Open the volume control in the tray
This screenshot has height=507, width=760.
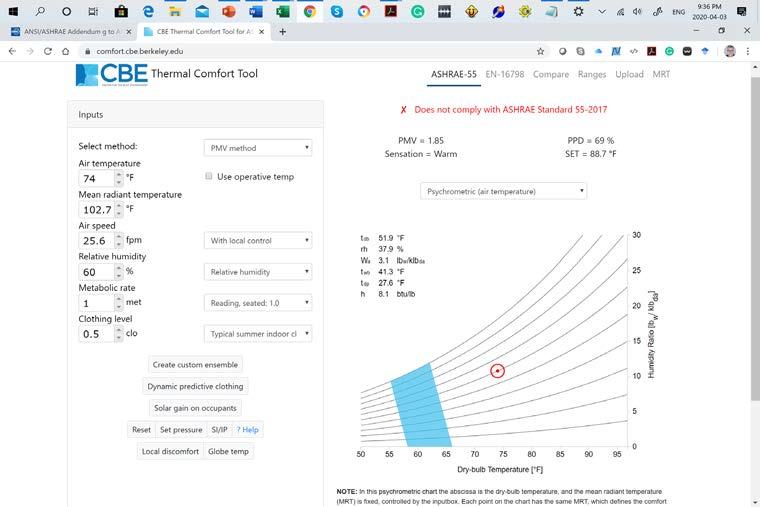click(637, 12)
